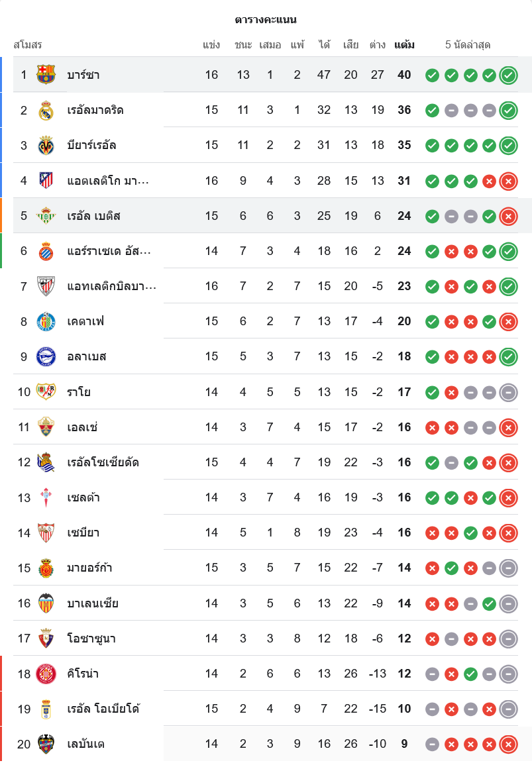Image resolution: width=532 pixels, height=771 pixels.
Task: Click the Athletic Bilbao crest icon
Action: tap(46, 286)
